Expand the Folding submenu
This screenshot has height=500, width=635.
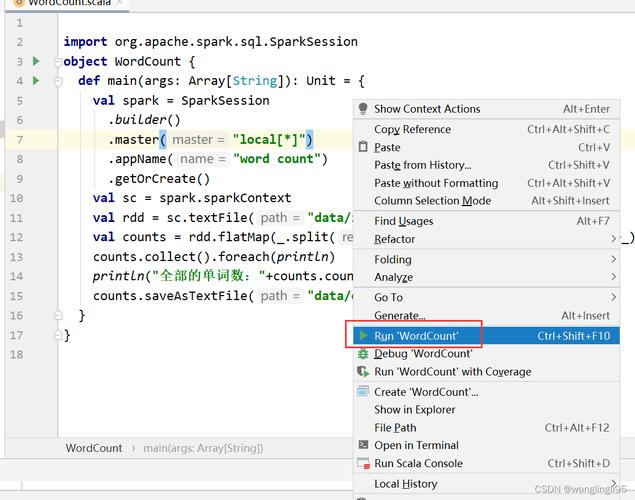392,259
